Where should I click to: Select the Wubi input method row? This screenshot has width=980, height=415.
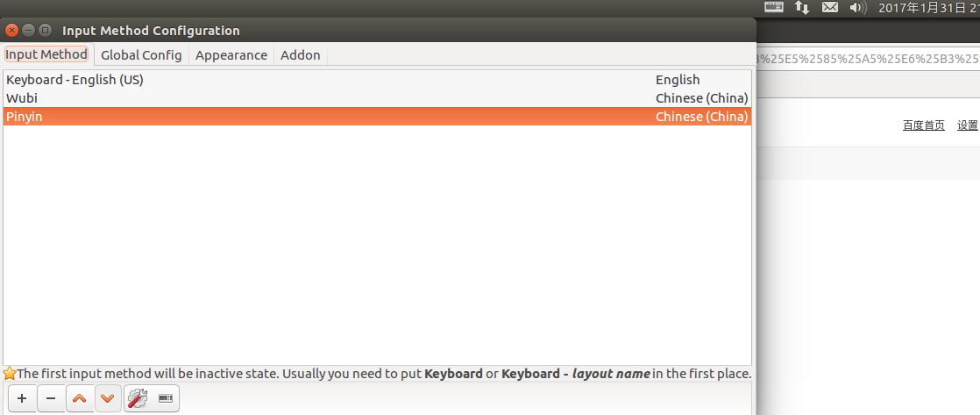pos(22,98)
